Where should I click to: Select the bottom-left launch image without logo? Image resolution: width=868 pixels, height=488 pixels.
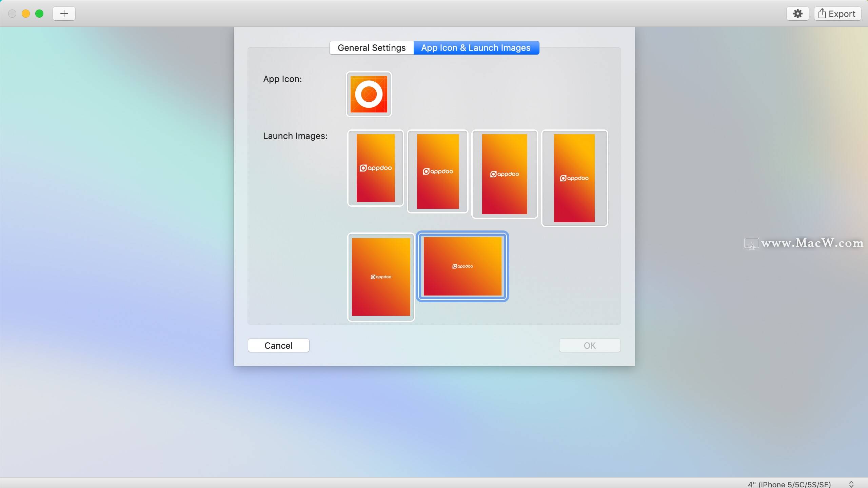tap(381, 277)
